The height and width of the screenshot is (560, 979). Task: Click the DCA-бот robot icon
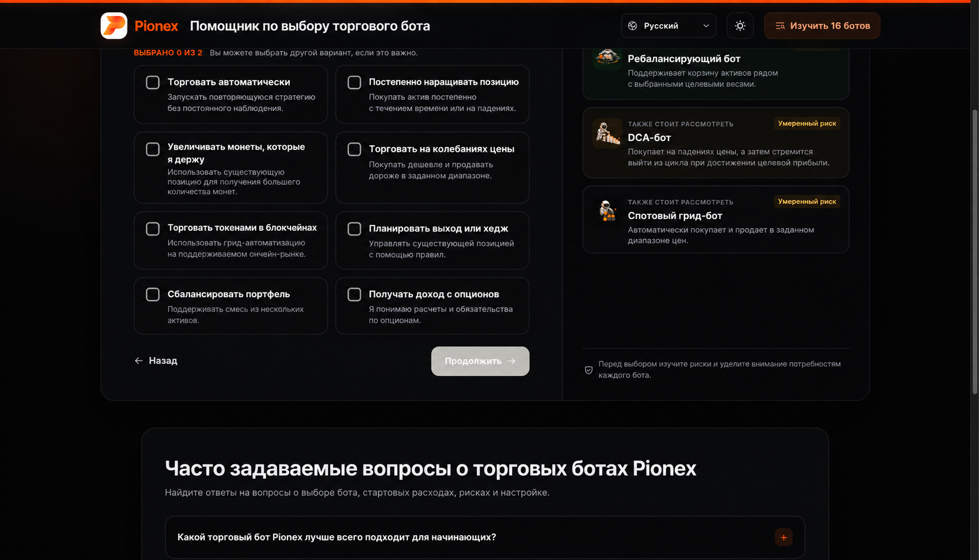[607, 133]
